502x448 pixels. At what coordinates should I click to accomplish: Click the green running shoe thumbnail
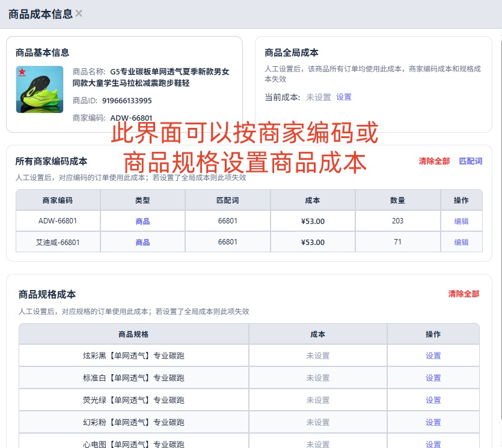click(x=40, y=89)
